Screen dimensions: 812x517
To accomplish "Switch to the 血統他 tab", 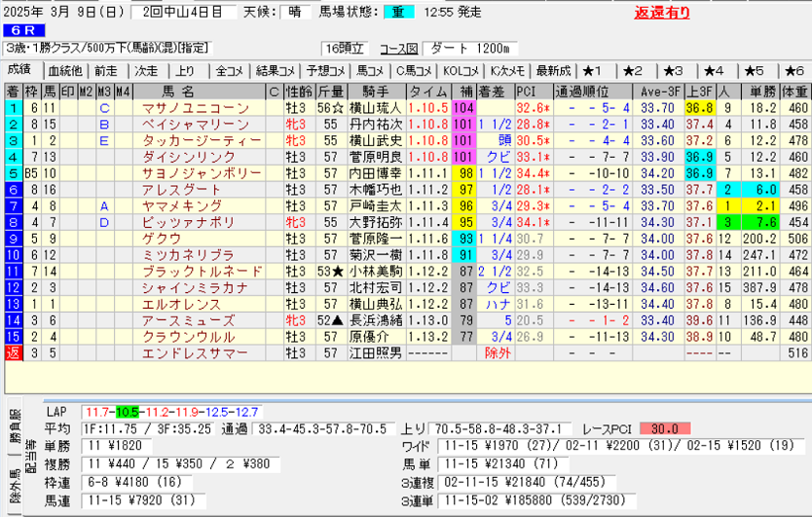I will point(65,71).
